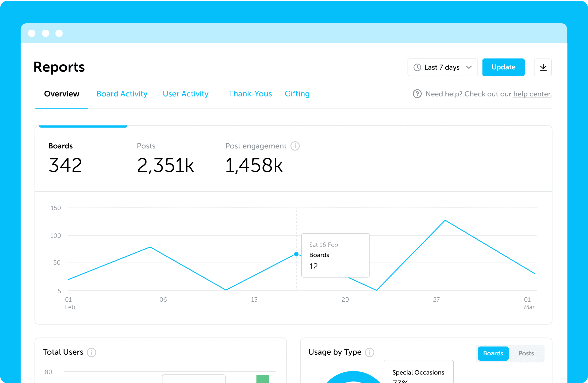Click the Sat 16 Feb tooltip box

(335, 255)
